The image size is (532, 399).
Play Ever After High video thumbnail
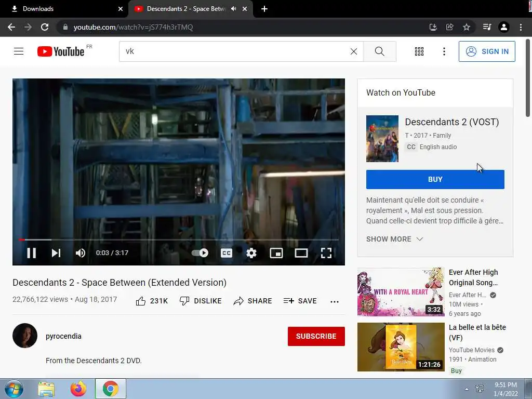point(401,292)
